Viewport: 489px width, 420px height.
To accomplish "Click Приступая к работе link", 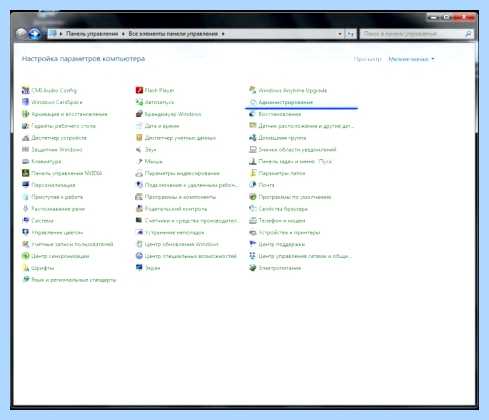I will pos(57,197).
